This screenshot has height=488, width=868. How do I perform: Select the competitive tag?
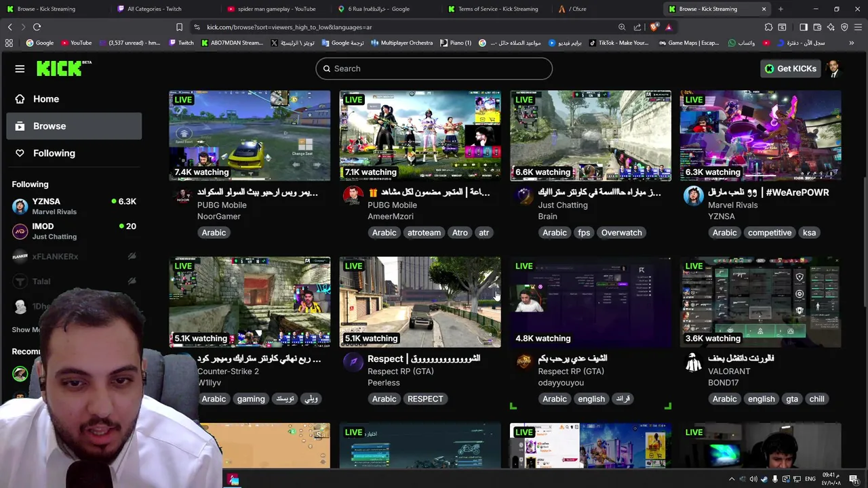tap(770, 232)
